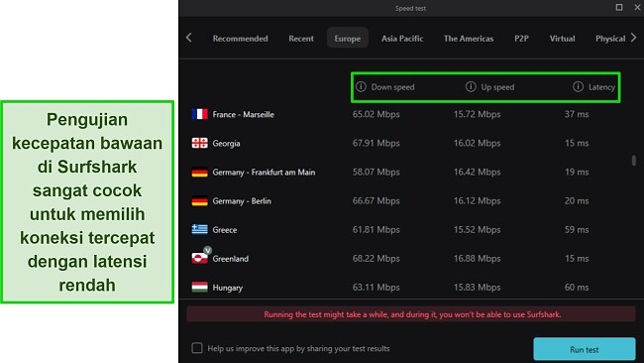Image resolution: width=644 pixels, height=363 pixels.
Task: Click the Greenland flag icon
Action: [x=199, y=259]
